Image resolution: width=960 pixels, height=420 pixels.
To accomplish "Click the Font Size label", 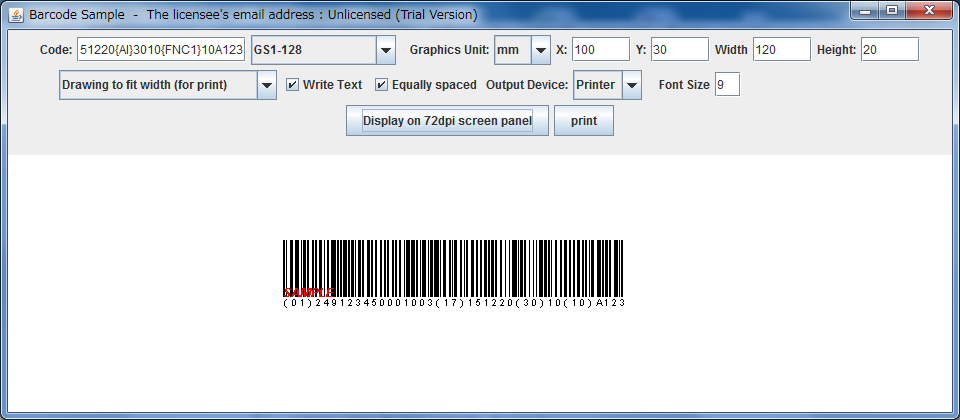I will coord(684,85).
